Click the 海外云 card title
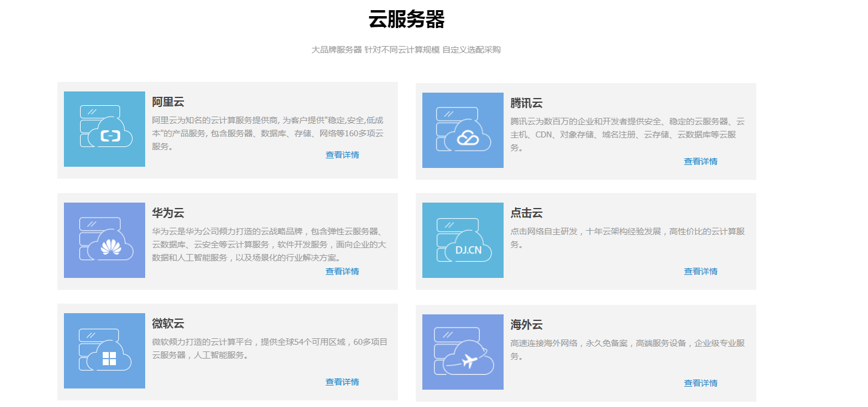Viewport: 868px width, 407px height. (x=526, y=325)
